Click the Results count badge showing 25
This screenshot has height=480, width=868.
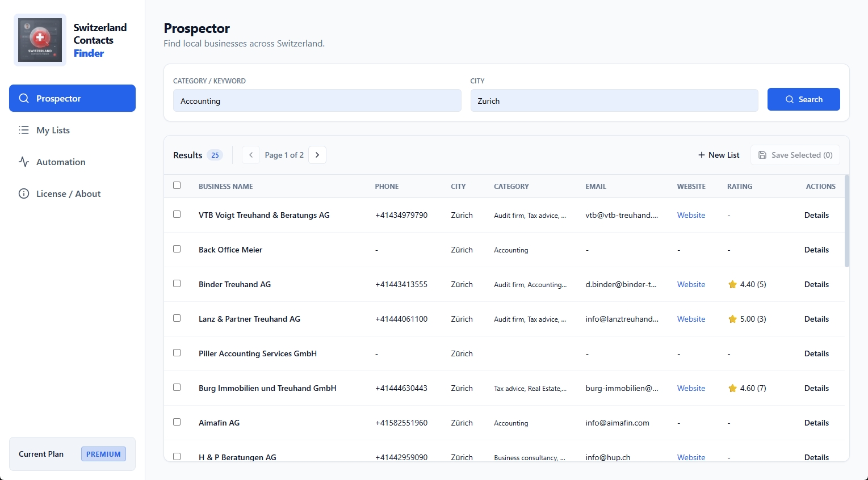(x=215, y=155)
